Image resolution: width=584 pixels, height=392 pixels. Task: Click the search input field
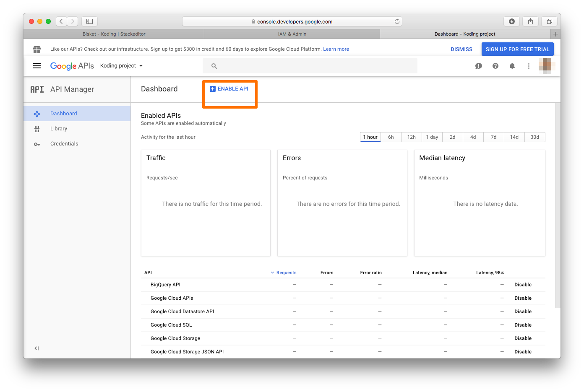[310, 66]
